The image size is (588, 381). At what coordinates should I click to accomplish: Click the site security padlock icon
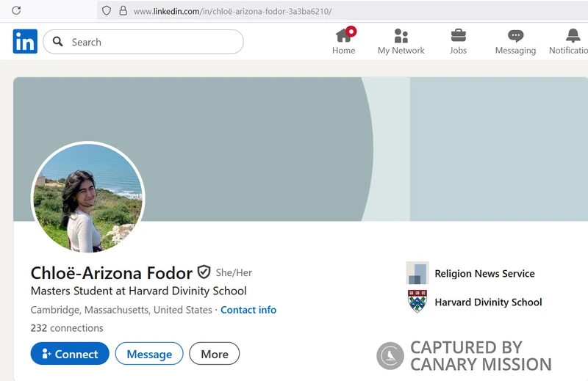click(x=123, y=11)
